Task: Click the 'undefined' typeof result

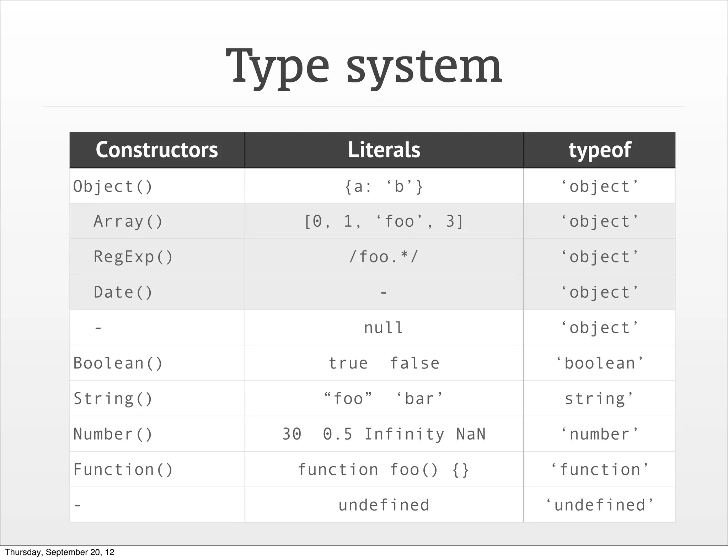Action: (x=600, y=505)
